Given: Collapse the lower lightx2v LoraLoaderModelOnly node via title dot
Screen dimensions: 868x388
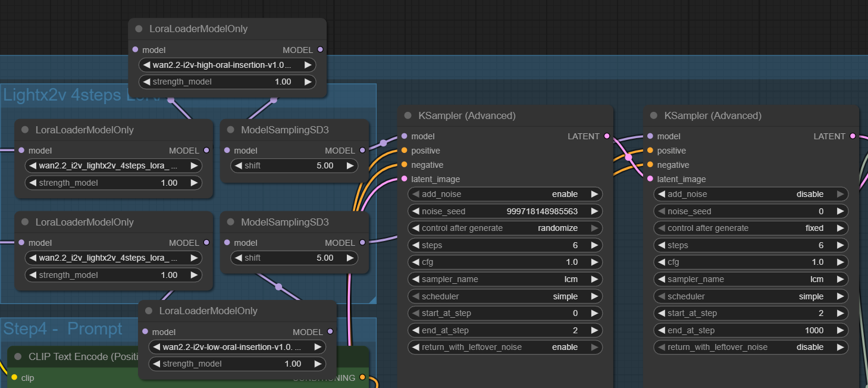Looking at the screenshot, I should (x=25, y=222).
